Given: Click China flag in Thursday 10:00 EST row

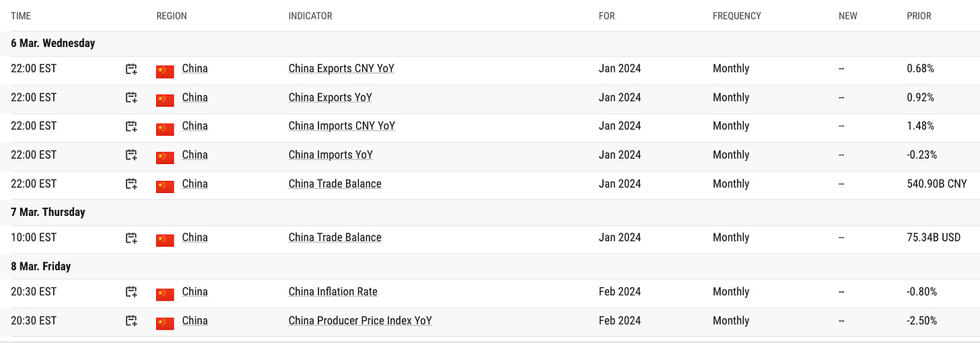Looking at the screenshot, I should pyautogui.click(x=165, y=239).
